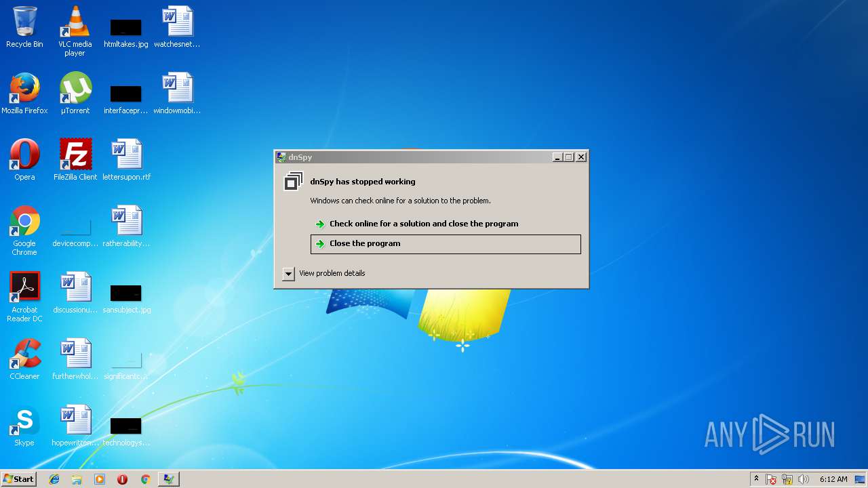Open Windows Explorer from taskbar
The height and width of the screenshot is (488, 868).
pos(77,479)
